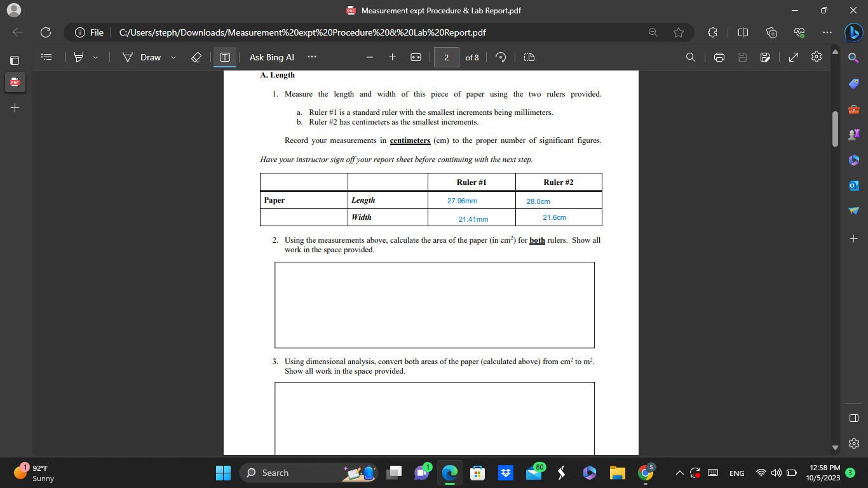This screenshot has height=488, width=868.
Task: Open Ask Bing AI
Action: click(x=271, y=57)
